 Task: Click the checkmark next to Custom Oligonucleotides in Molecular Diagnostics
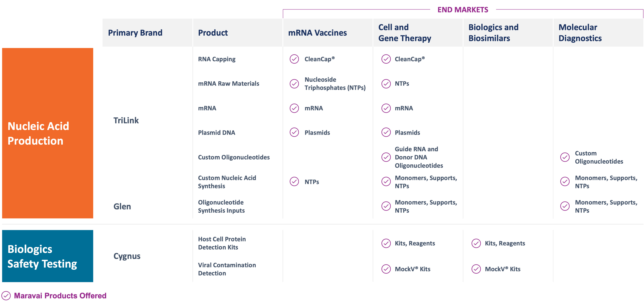[565, 157]
